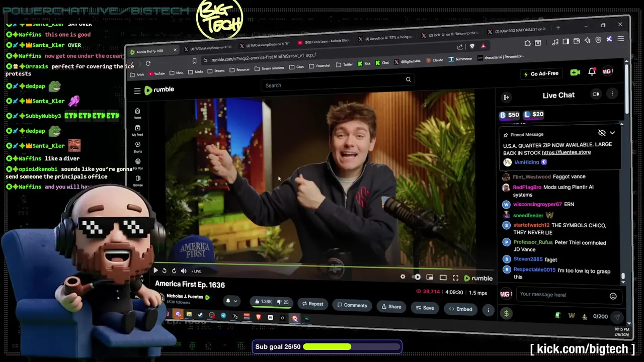
Task: Click the send message arrow icon
Action: click(x=617, y=317)
